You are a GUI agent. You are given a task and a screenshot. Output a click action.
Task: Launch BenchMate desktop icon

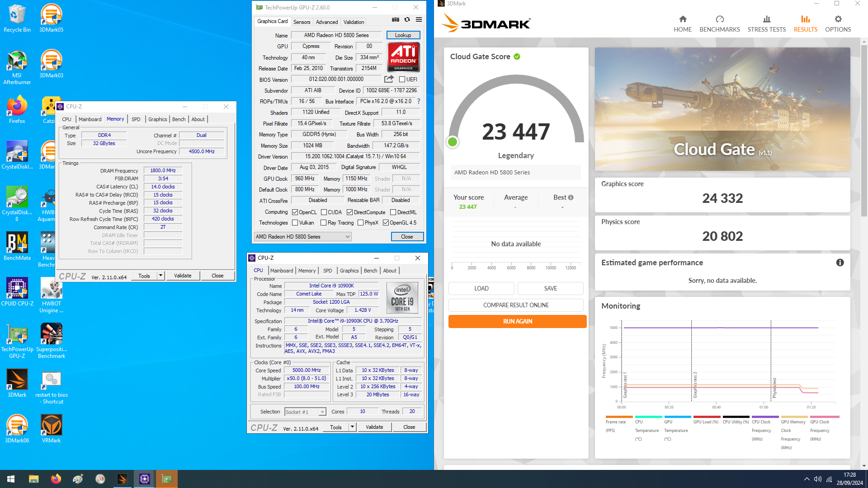pos(17,246)
